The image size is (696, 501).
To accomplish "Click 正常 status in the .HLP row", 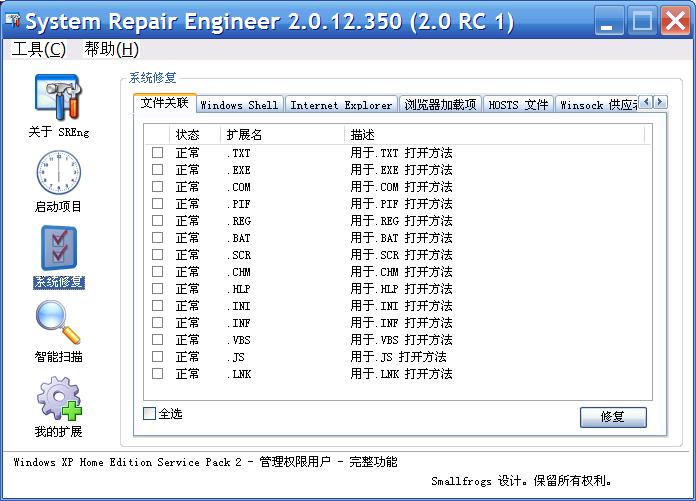I will (x=187, y=288).
